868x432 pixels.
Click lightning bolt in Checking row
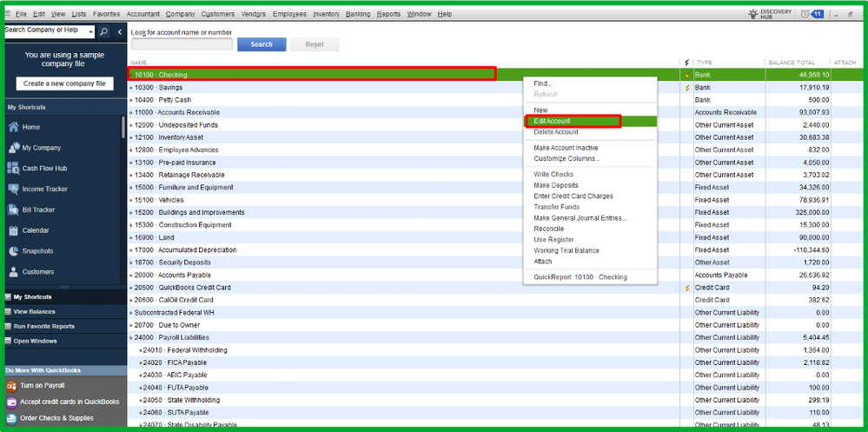point(687,75)
